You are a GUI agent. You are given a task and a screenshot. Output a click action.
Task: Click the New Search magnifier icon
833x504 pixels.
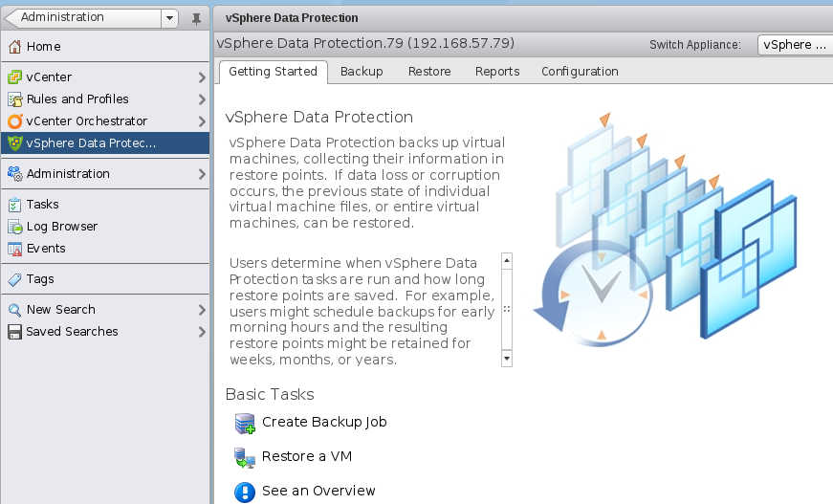[15, 310]
